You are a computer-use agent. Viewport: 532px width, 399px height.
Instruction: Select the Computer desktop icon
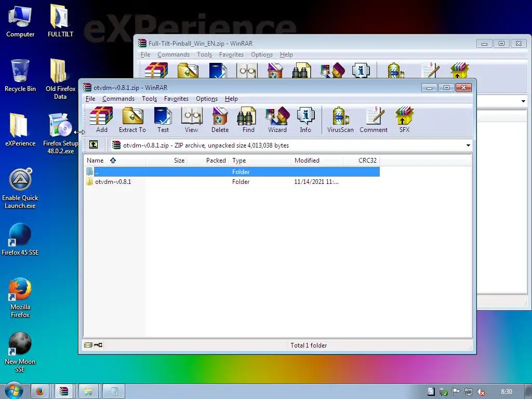[x=20, y=21]
